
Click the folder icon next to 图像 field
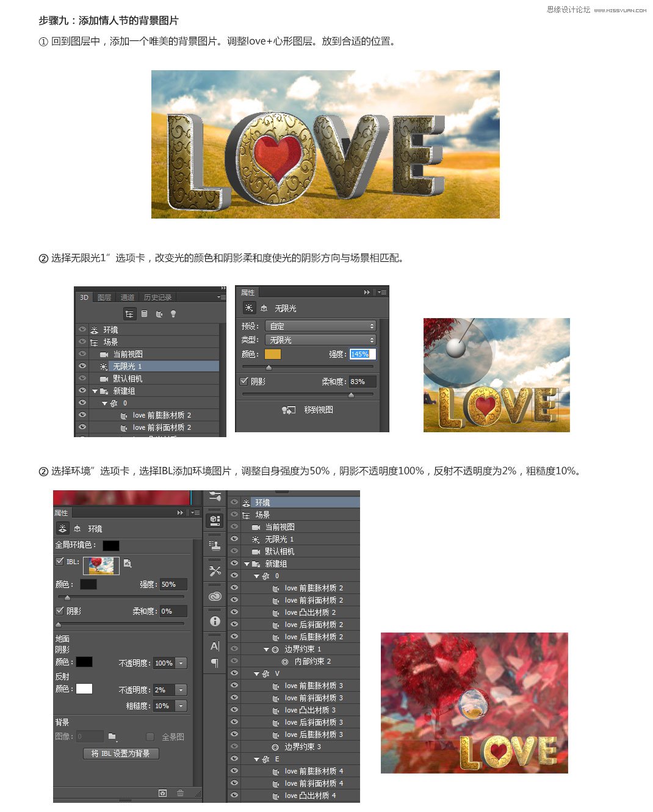click(112, 737)
